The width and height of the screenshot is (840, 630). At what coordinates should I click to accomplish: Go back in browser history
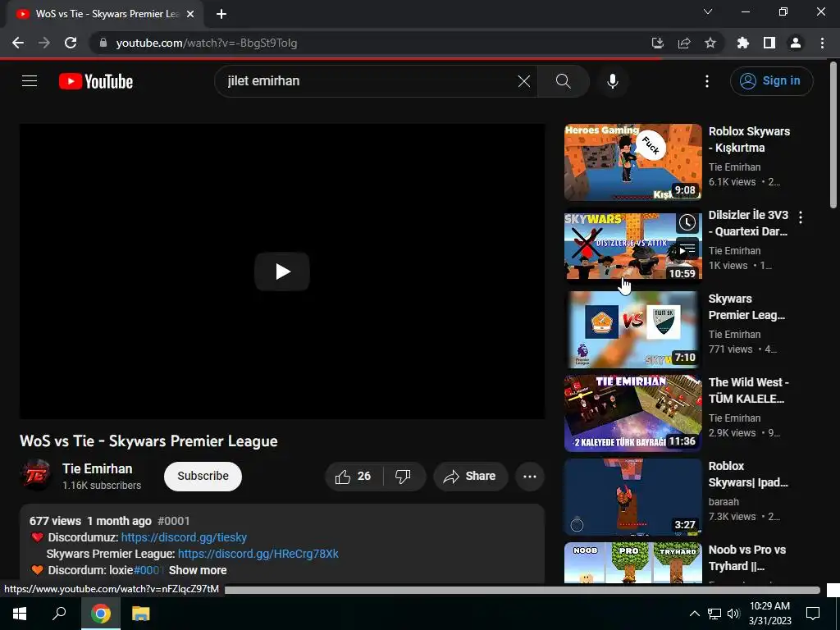coord(18,43)
